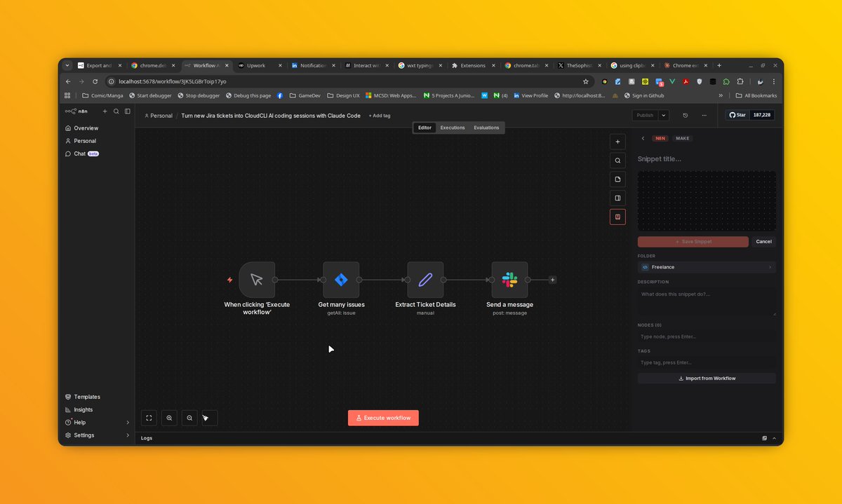The height and width of the screenshot is (504, 842).
Task: Click the lightning trigger indicator
Action: click(229, 280)
